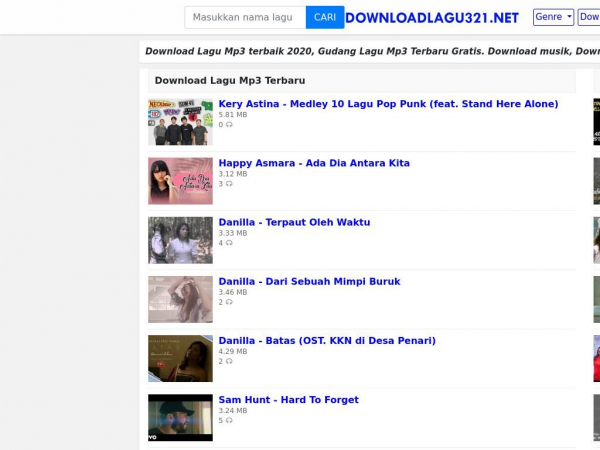The height and width of the screenshot is (450, 600).
Task: Click headphone listen icon under Kery Astina
Action: (229, 124)
